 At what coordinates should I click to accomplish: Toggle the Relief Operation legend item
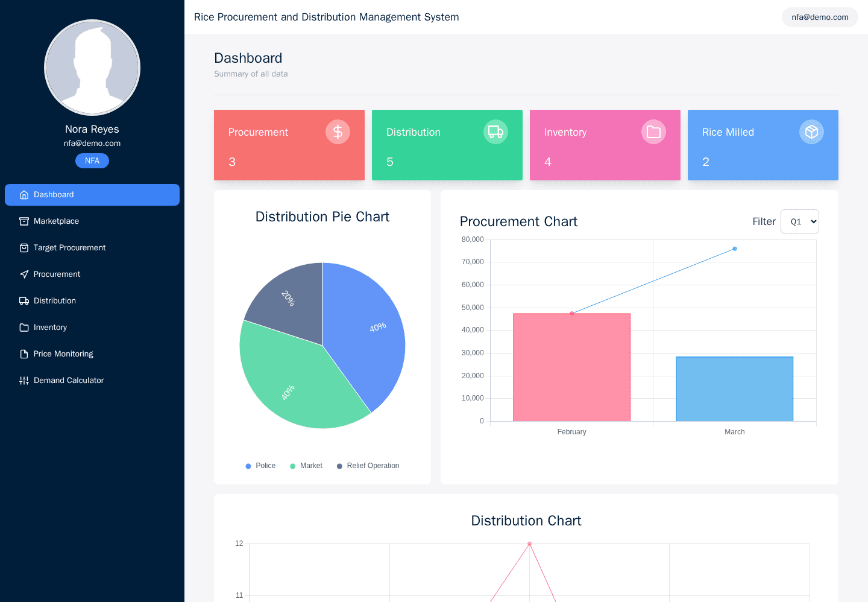point(368,466)
